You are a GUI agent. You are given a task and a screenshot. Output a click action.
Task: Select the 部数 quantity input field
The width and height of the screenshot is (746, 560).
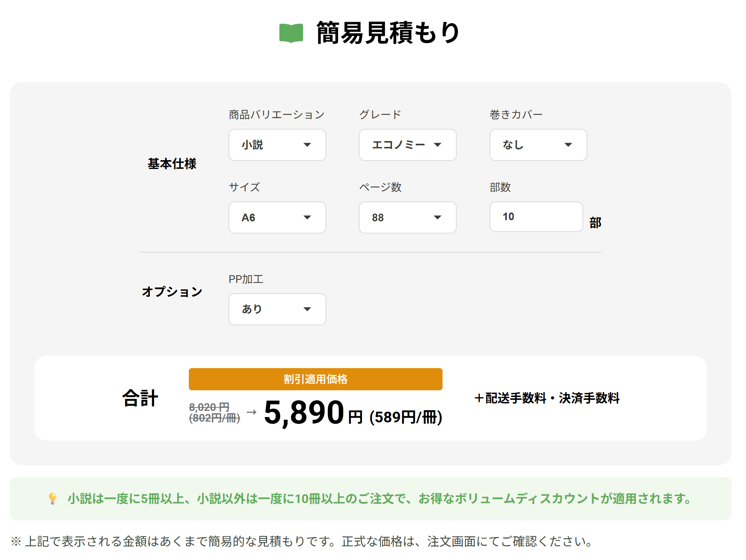point(536,217)
